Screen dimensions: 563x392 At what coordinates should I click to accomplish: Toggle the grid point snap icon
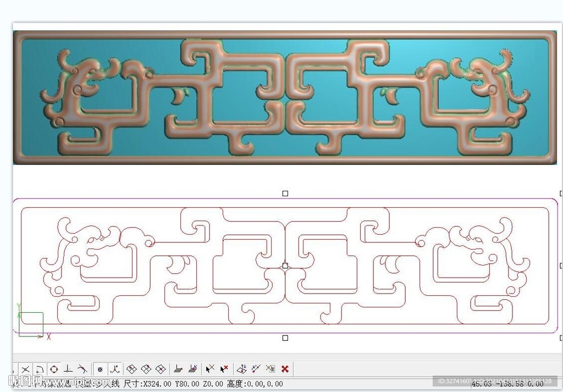100,369
